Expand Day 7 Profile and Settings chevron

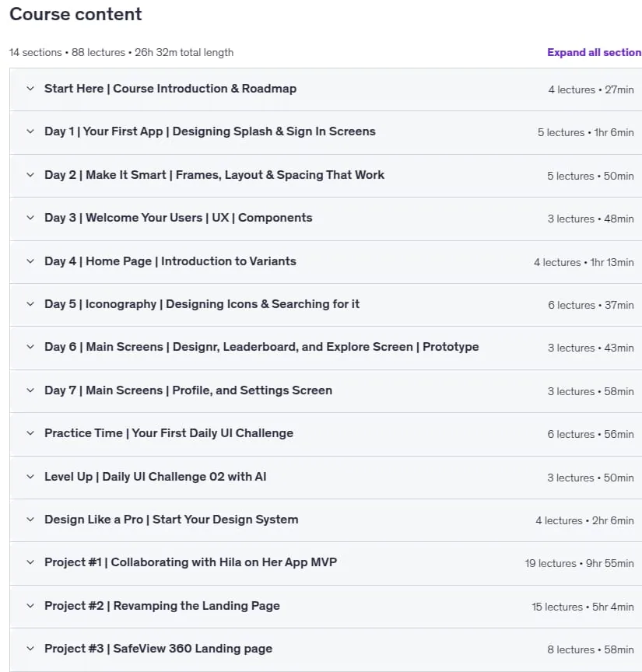point(30,390)
